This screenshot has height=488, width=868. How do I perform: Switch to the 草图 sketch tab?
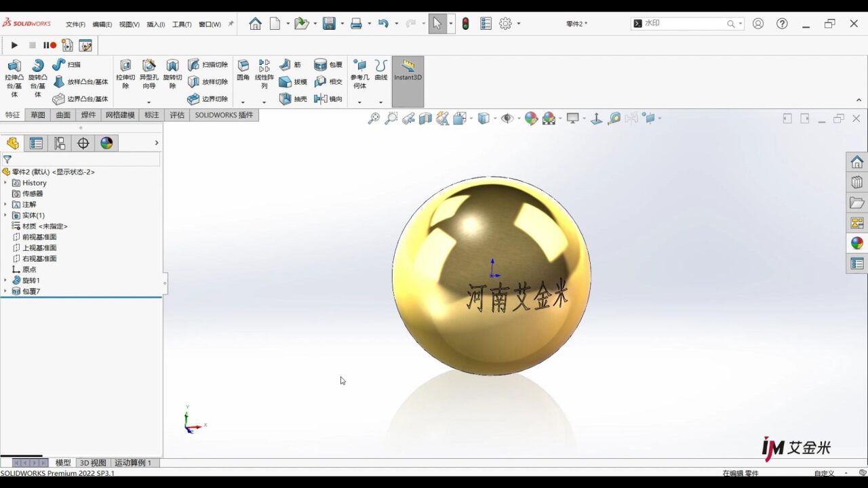[37, 115]
